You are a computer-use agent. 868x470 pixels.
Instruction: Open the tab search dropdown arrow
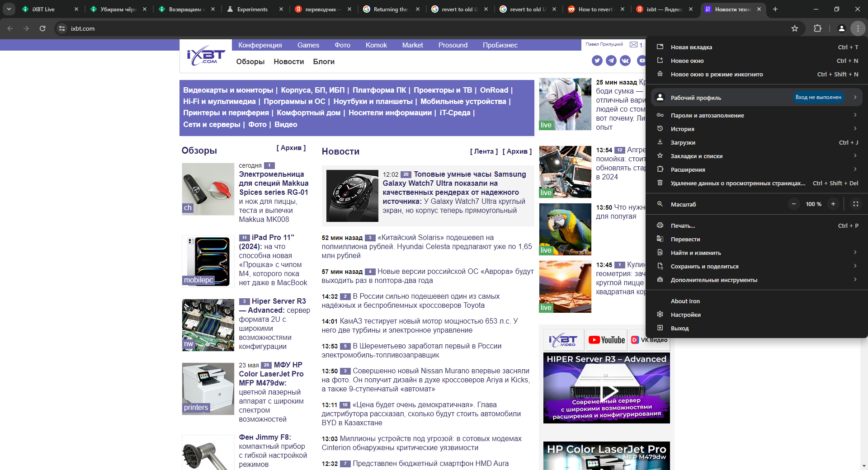tap(9, 9)
